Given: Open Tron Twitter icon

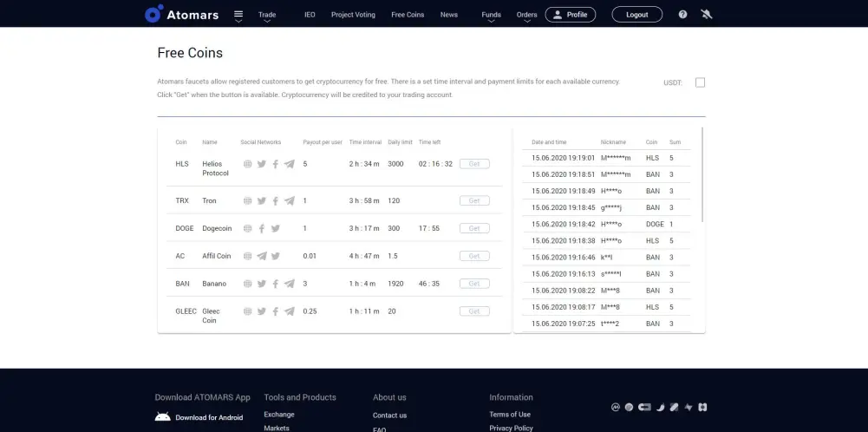Looking at the screenshot, I should coord(262,200).
